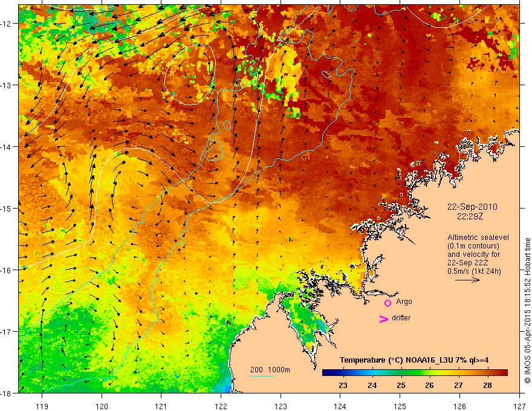The image size is (532, 411).
Task: Click the 23 value on the temperature scale
Action: coord(343,385)
